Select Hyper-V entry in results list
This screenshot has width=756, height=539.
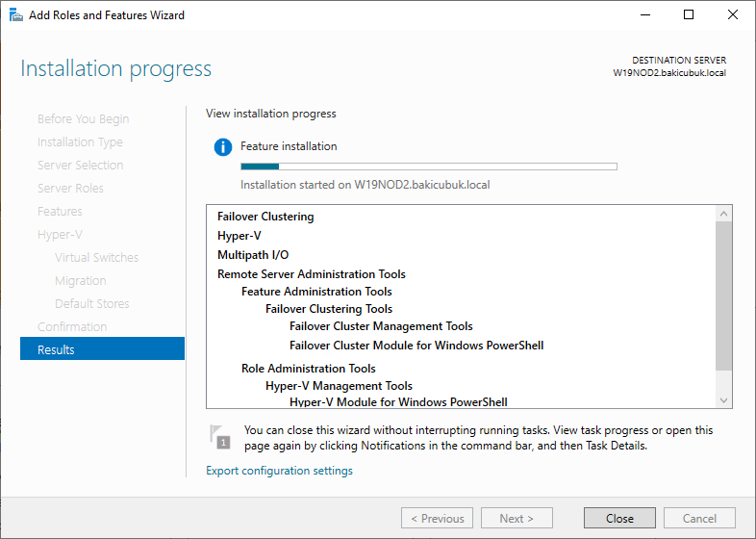tap(239, 236)
